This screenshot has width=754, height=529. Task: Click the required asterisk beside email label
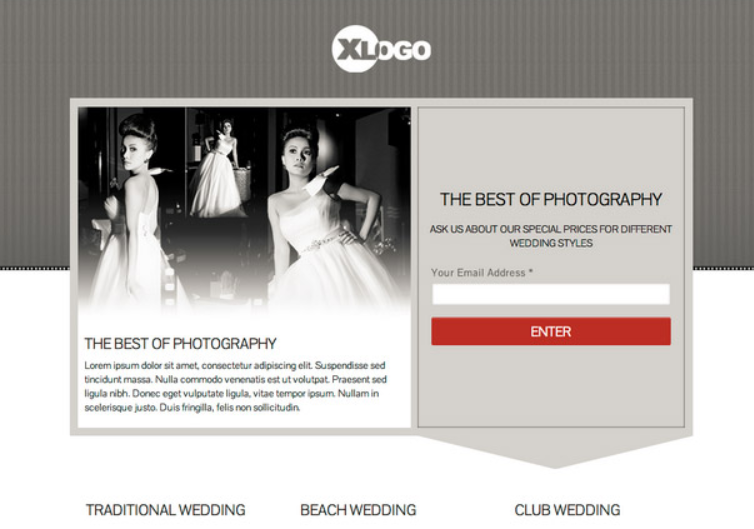[x=531, y=272]
